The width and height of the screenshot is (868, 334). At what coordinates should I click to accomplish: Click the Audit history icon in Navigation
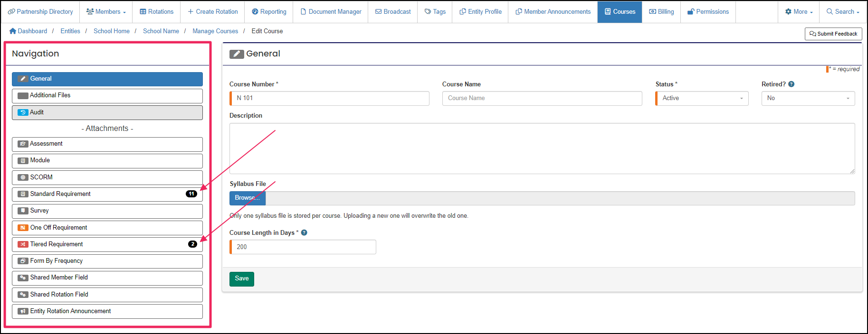coord(23,112)
